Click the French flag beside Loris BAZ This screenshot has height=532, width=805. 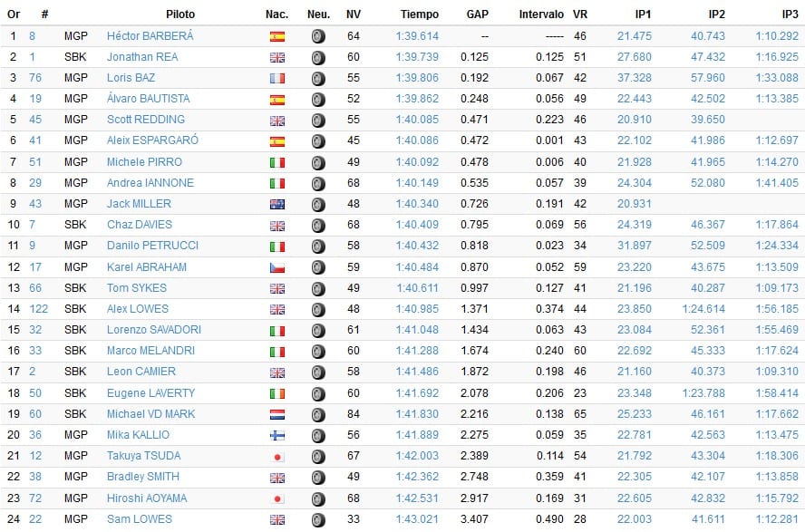[277, 79]
